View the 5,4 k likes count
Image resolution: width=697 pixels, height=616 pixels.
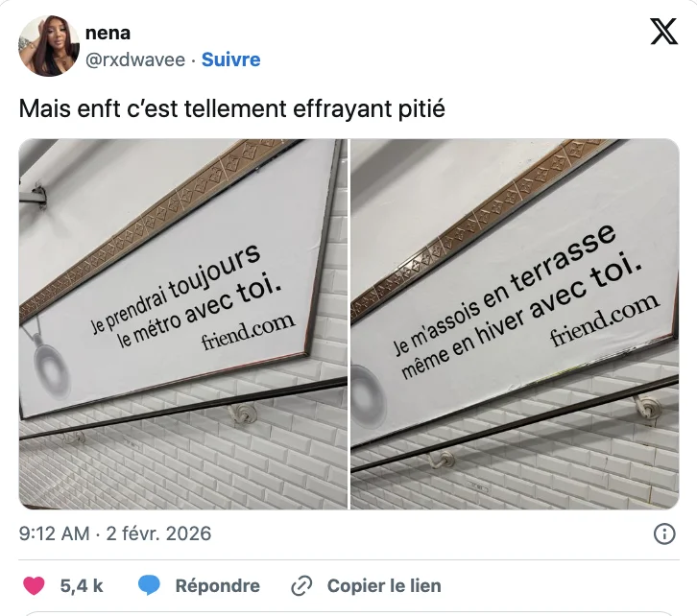tap(82, 586)
